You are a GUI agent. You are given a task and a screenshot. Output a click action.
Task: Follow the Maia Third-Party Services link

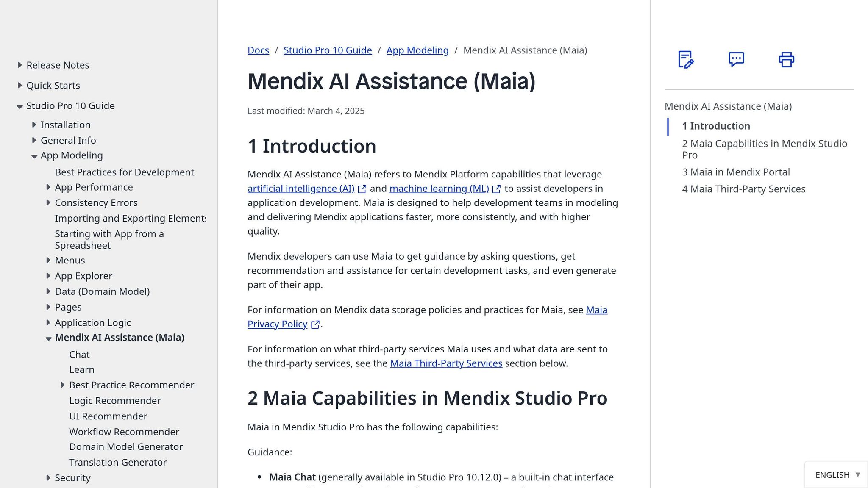point(446,363)
